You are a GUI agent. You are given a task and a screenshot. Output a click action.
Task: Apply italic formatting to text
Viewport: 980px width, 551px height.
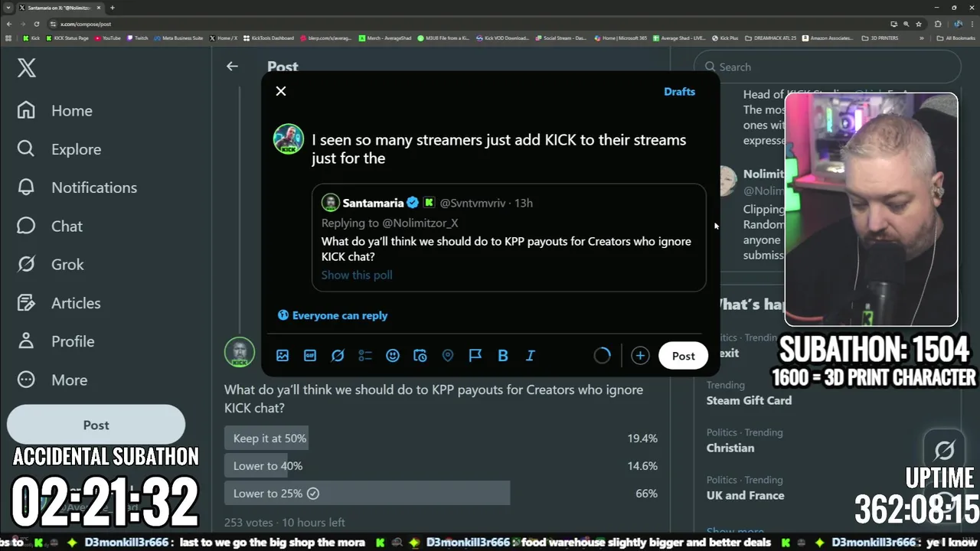[530, 355]
